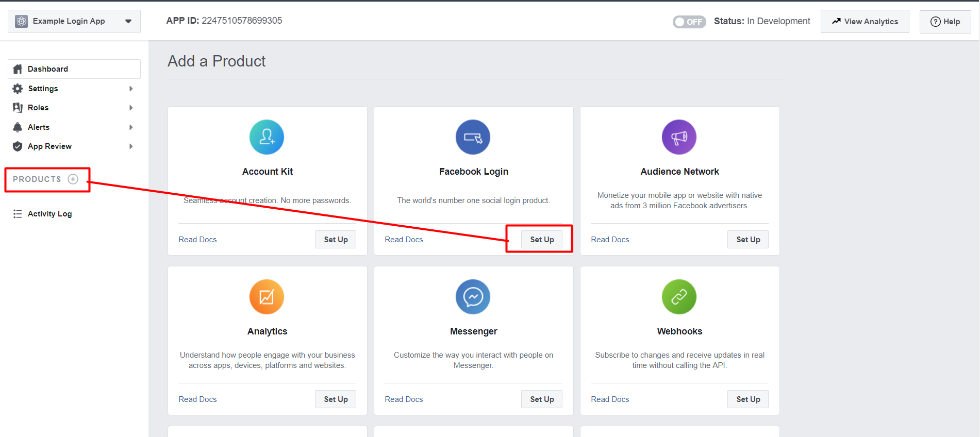The height and width of the screenshot is (437, 980).
Task: Click Set Up for Facebook Login
Action: click(x=542, y=240)
